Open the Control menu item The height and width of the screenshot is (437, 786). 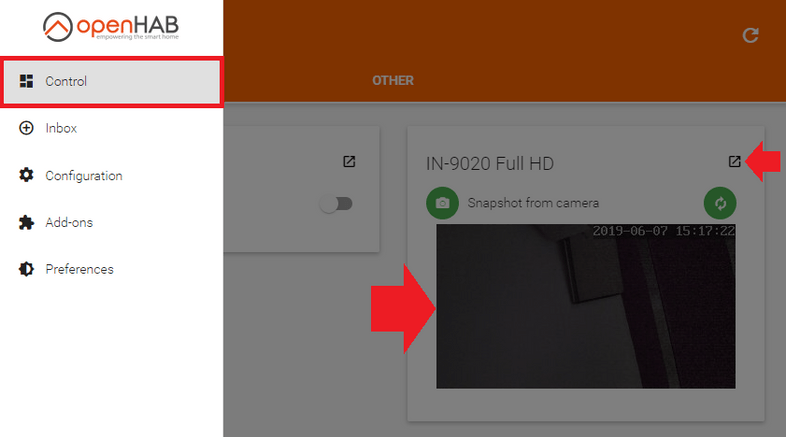pos(112,82)
